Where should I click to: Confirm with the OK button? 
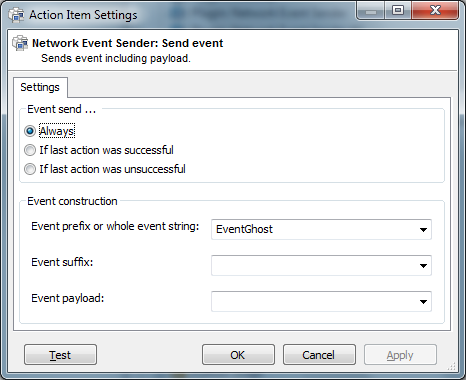click(x=238, y=355)
